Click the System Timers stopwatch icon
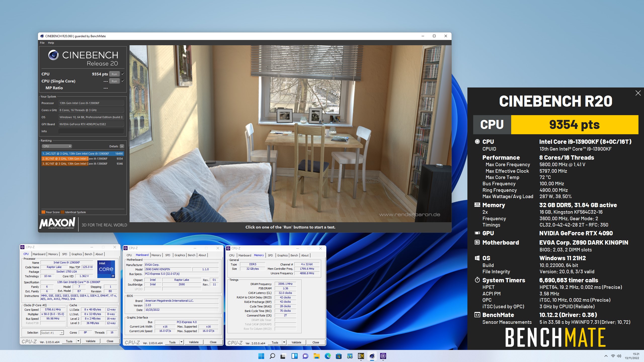This screenshot has width=644, height=362. tap(477, 280)
